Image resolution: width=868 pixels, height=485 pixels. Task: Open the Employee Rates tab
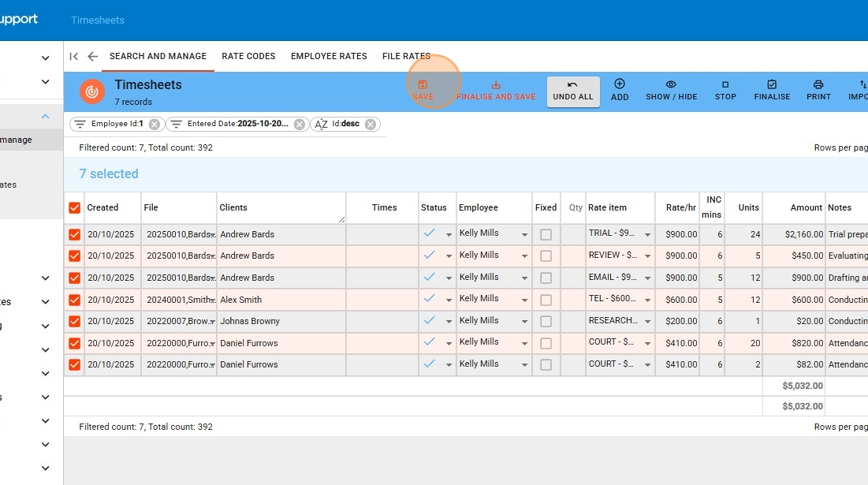(x=329, y=57)
